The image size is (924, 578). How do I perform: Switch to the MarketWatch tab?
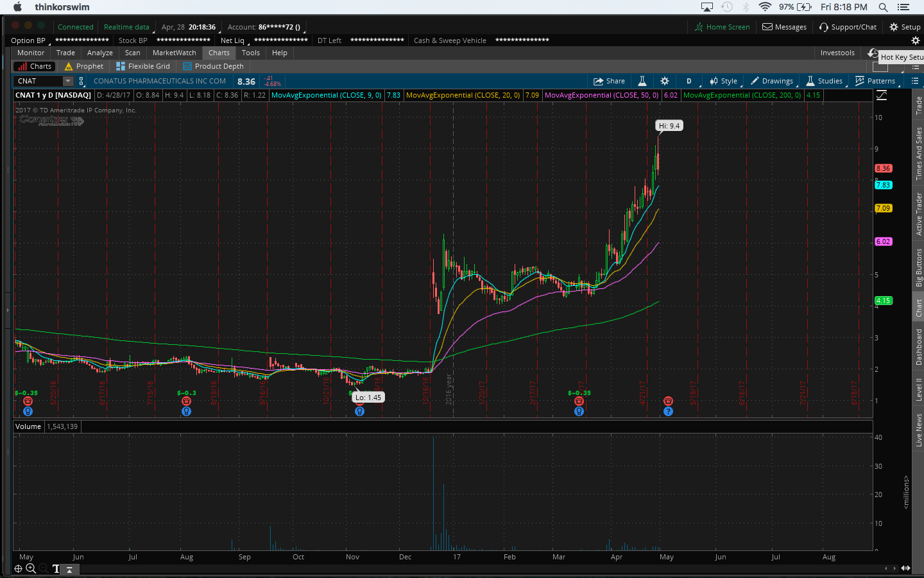[174, 53]
